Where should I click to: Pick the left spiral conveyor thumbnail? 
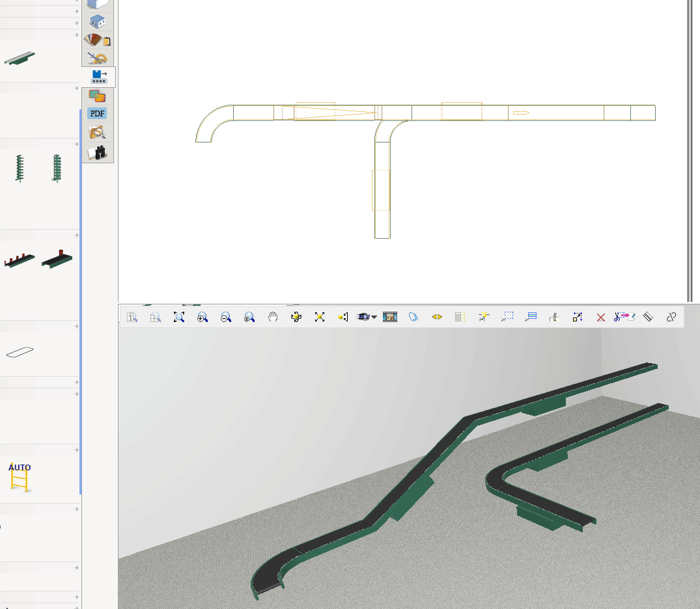pos(20,169)
